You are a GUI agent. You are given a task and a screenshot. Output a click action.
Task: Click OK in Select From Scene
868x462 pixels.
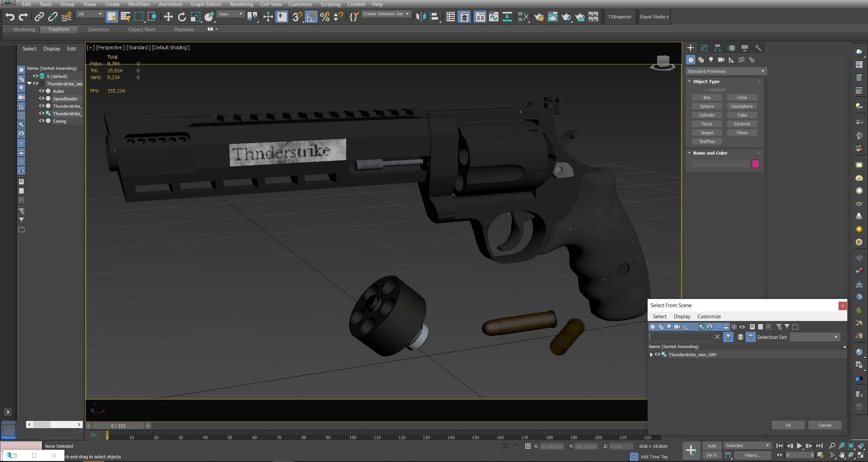(788, 425)
